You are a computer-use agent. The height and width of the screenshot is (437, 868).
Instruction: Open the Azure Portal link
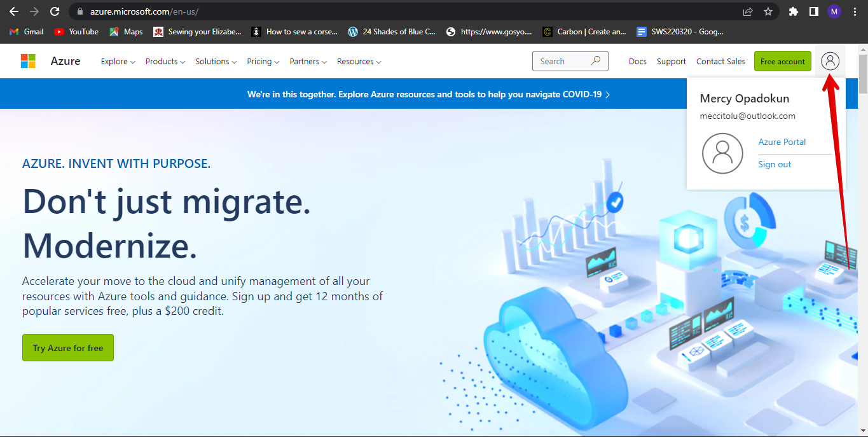pyautogui.click(x=782, y=142)
